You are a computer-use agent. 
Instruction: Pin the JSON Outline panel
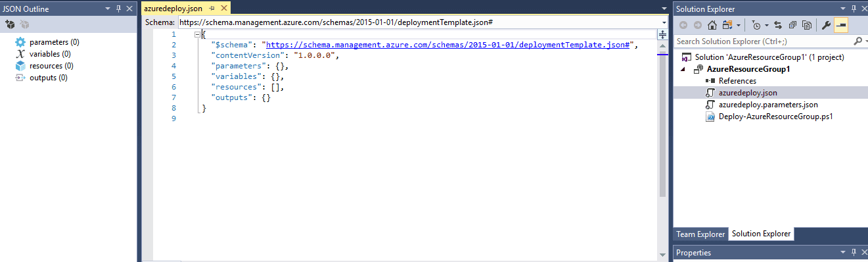(x=118, y=9)
